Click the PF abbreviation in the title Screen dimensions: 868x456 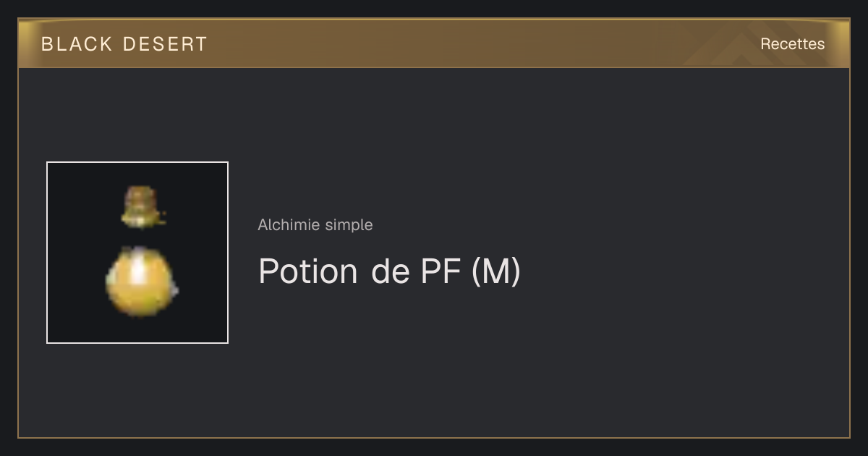pos(441,271)
